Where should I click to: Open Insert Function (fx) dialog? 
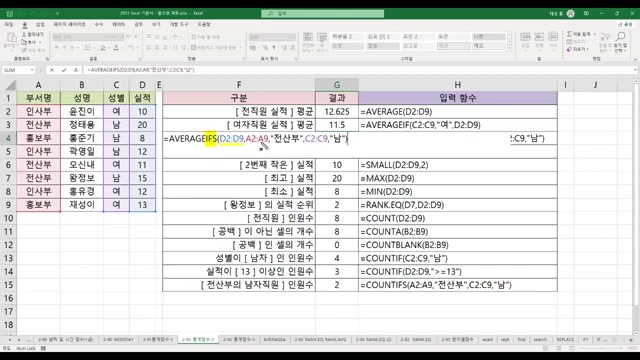76,70
